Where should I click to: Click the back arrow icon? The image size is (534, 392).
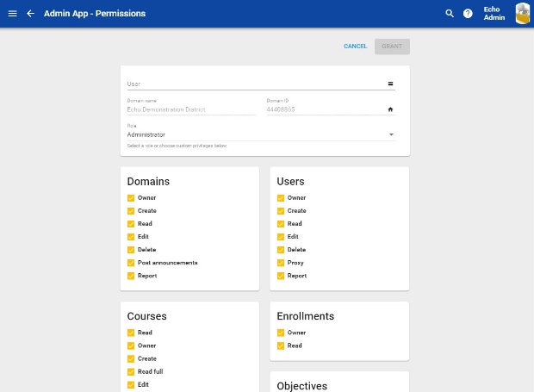tap(31, 14)
